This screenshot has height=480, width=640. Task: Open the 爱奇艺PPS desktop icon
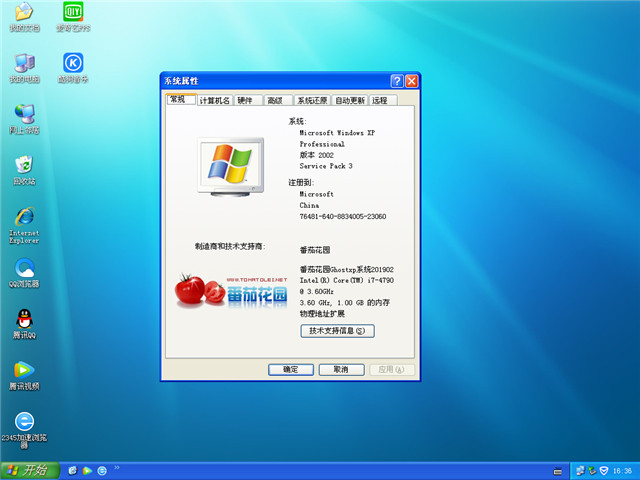coord(73,16)
